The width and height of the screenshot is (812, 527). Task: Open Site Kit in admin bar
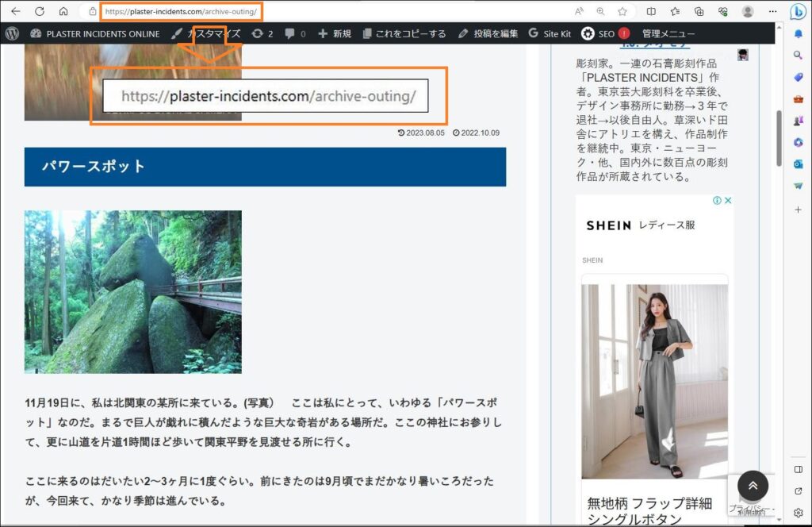[x=550, y=33]
